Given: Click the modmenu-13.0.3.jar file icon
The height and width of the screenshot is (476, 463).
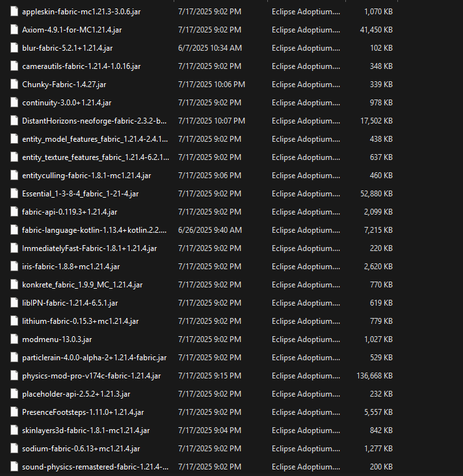Looking at the screenshot, I should [x=14, y=339].
